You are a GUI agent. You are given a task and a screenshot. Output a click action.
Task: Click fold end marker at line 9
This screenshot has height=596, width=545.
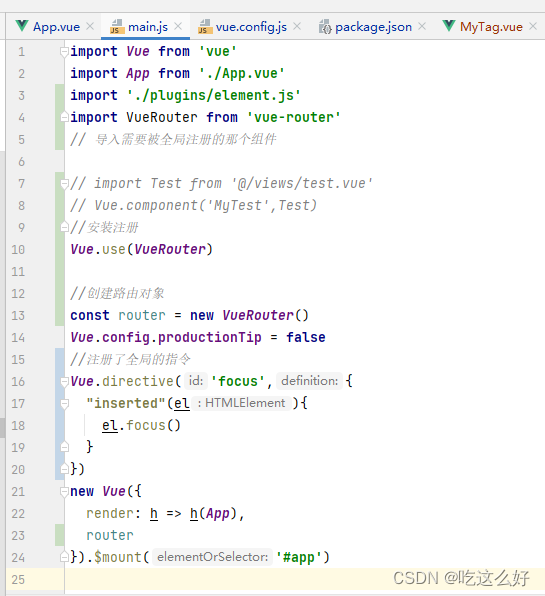[x=65, y=227]
